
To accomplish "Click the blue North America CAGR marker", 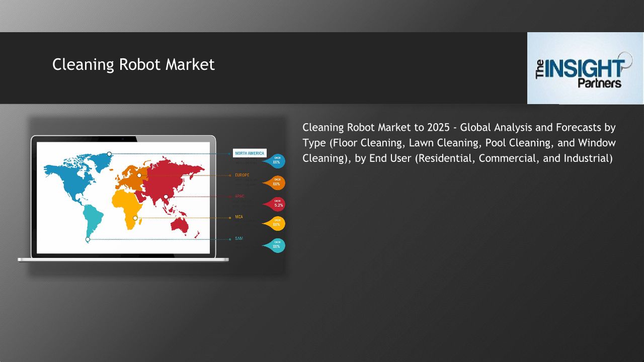I will 276,161.
